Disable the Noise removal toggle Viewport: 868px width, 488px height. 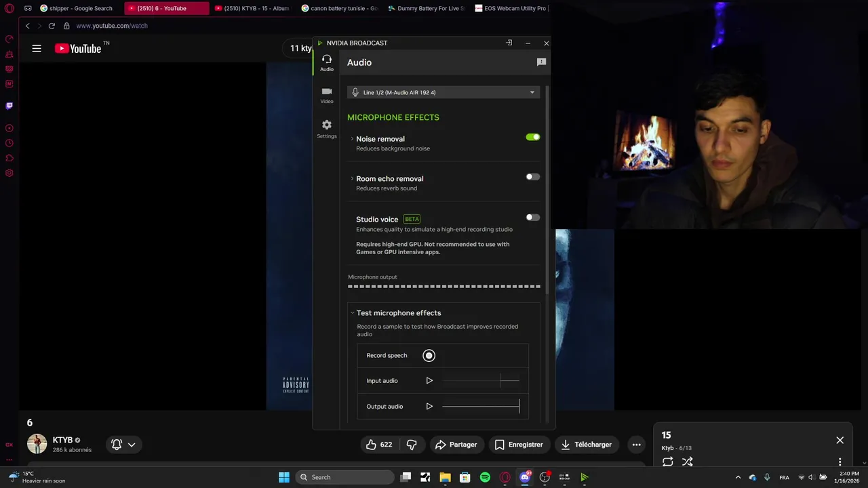(x=533, y=137)
